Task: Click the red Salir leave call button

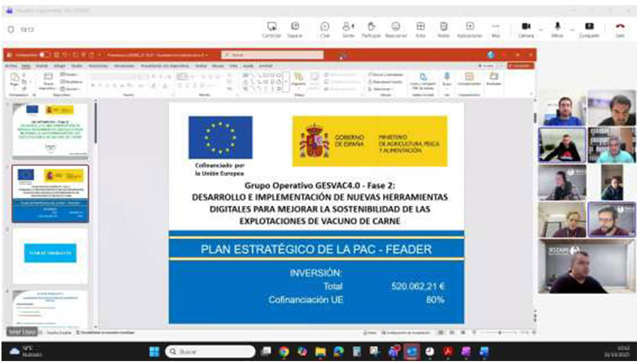Action: pyautogui.click(x=620, y=30)
